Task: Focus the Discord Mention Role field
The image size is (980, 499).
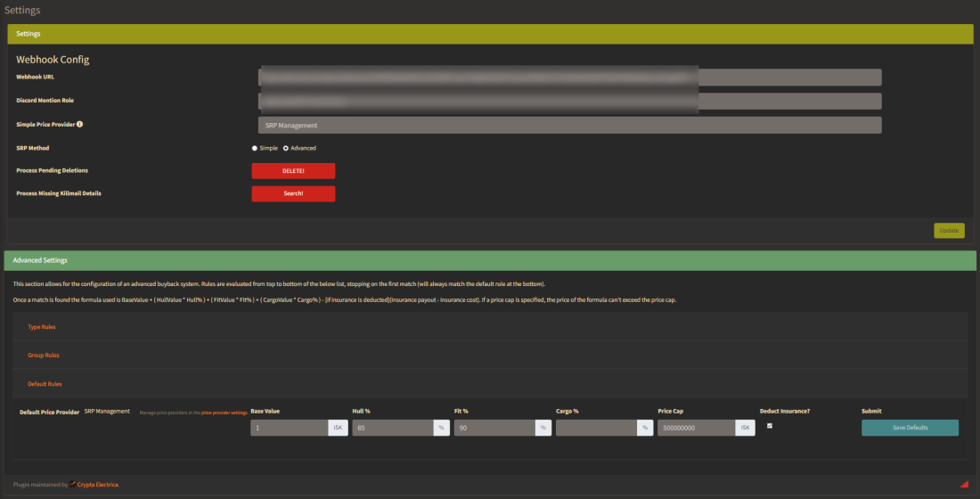Action: pyautogui.click(x=569, y=102)
